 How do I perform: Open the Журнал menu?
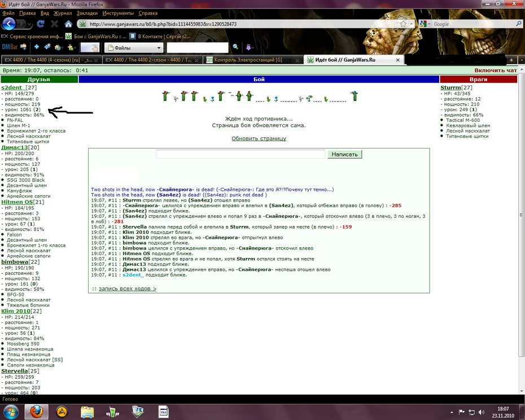(63, 13)
